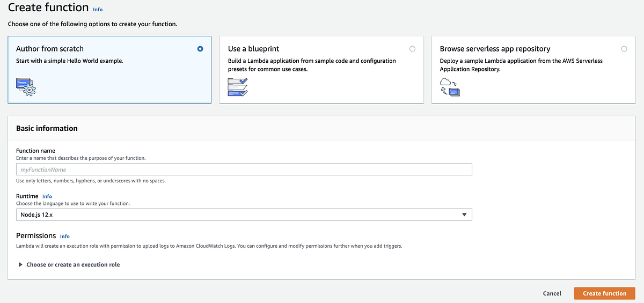Viewport: 644px width, 303px height.
Task: Open the Runtime Node.js 12.x dropdown
Action: tap(244, 215)
